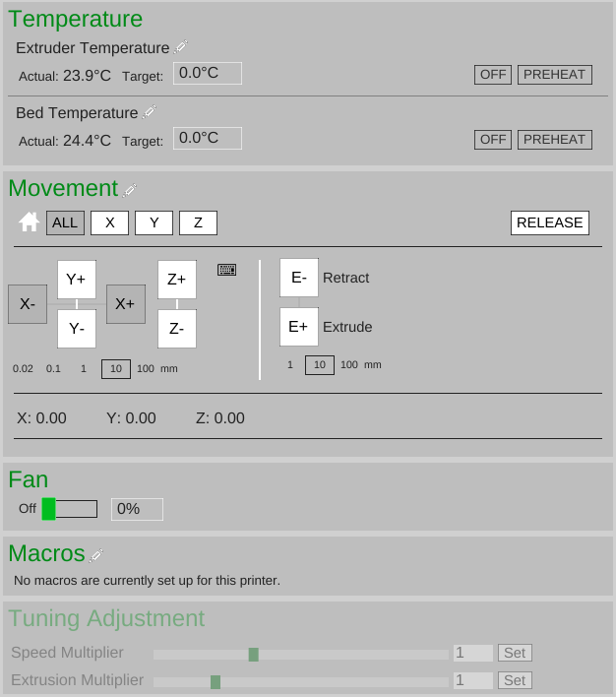Home the Z axis
Screen dimensions: 616x697
click(198, 223)
